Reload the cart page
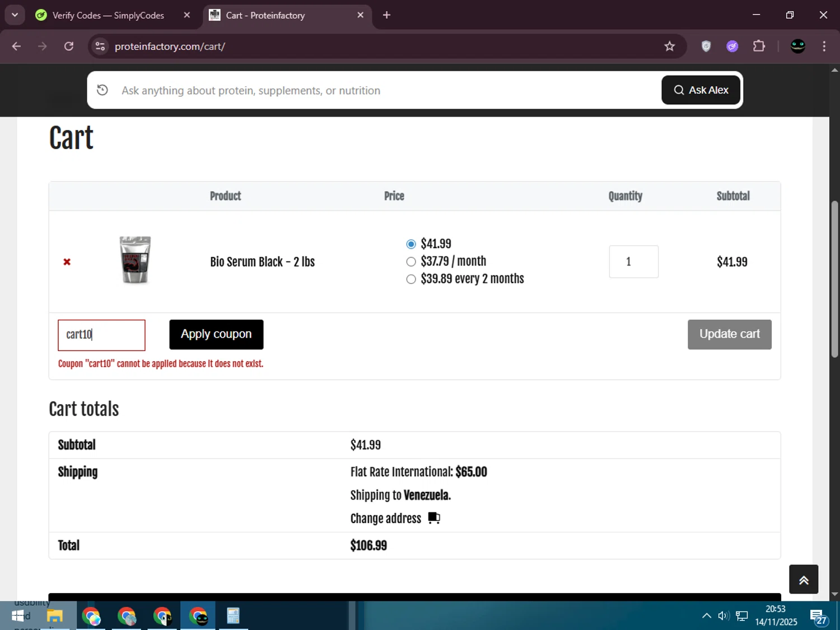This screenshot has height=630, width=840. [x=69, y=46]
